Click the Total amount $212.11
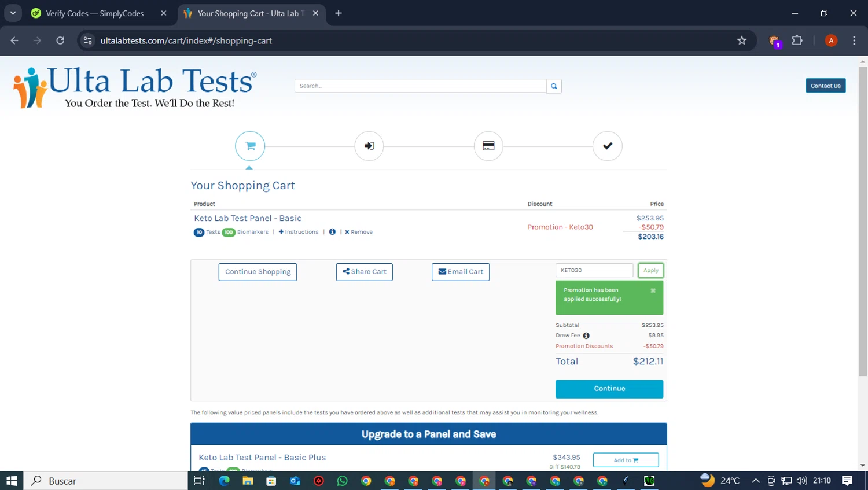 pos(648,362)
